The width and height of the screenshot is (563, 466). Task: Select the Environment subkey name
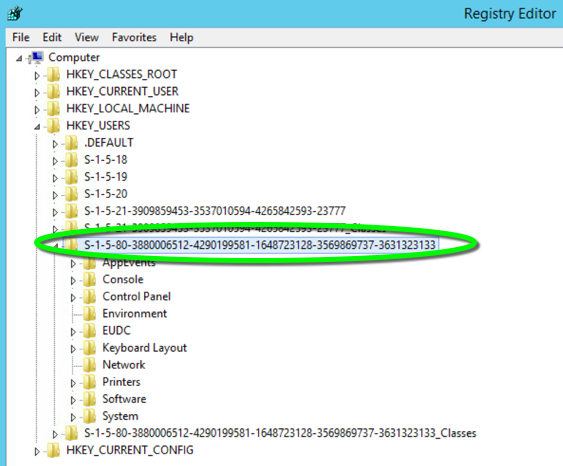click(x=135, y=313)
